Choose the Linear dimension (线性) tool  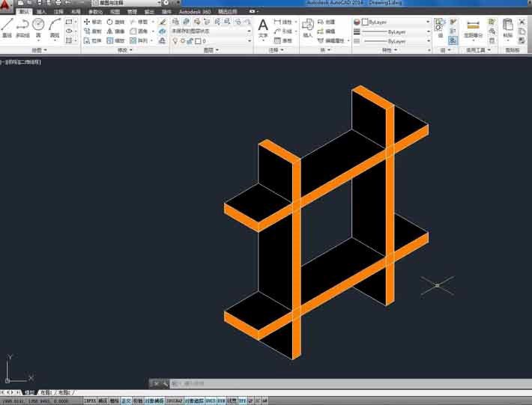[283, 22]
